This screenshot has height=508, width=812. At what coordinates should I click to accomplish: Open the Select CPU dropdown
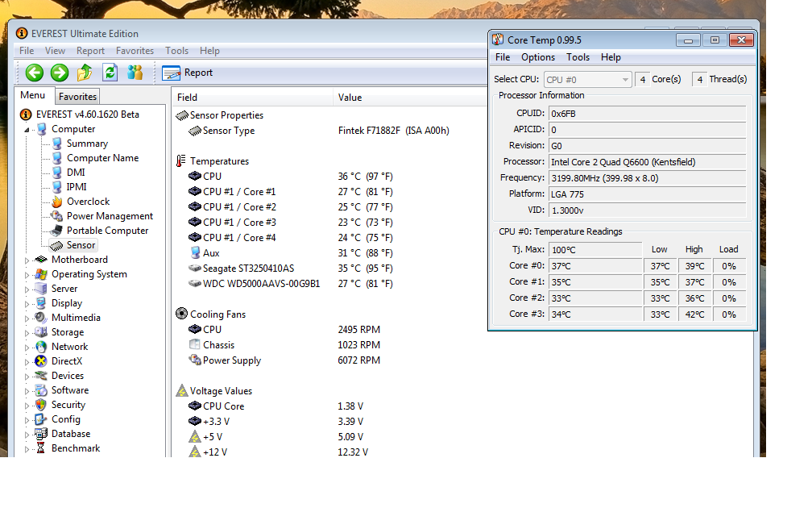587,79
